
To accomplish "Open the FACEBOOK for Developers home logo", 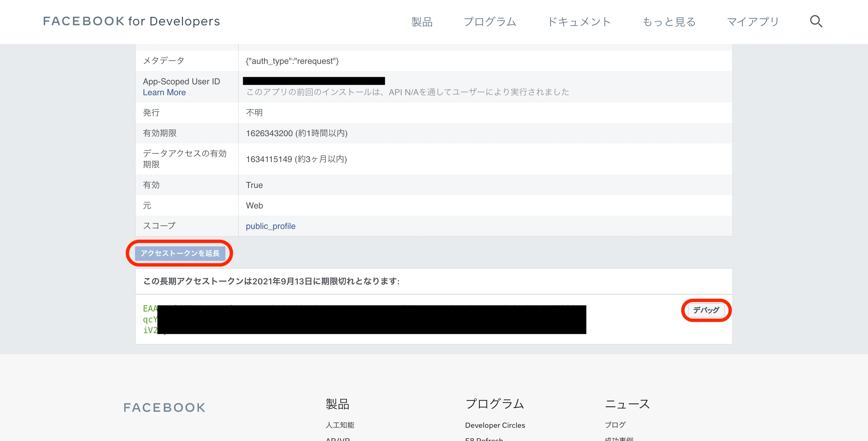I will point(131,21).
